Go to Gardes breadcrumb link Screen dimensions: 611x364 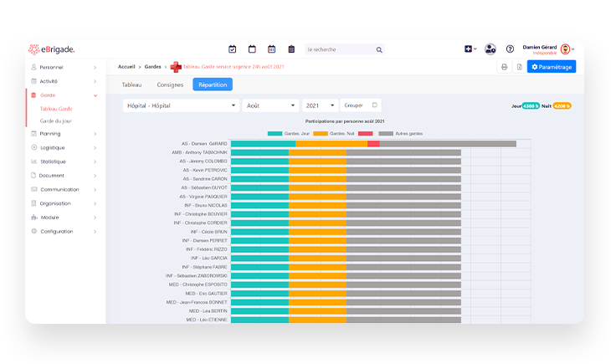(x=152, y=67)
